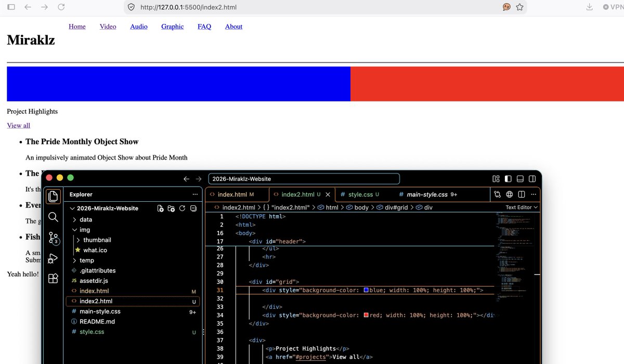The width and height of the screenshot is (624, 364).
Task: Toggle the browser sidebar panel icon
Action: 11,7
